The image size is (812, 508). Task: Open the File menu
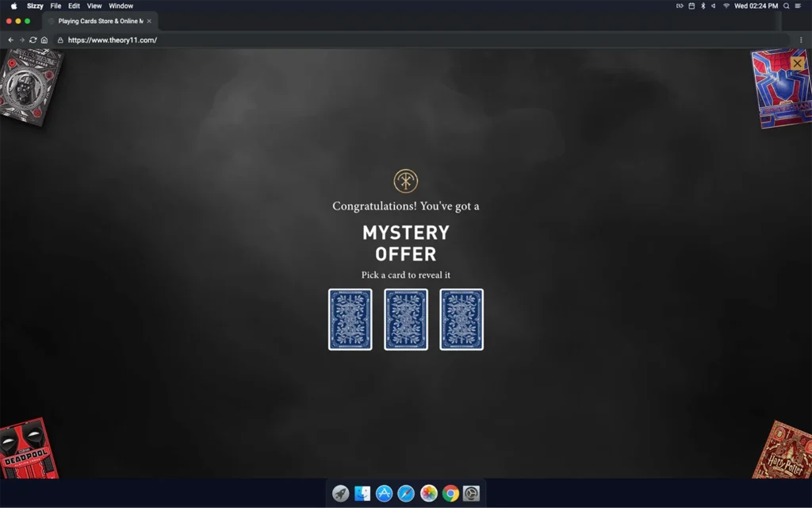click(56, 6)
